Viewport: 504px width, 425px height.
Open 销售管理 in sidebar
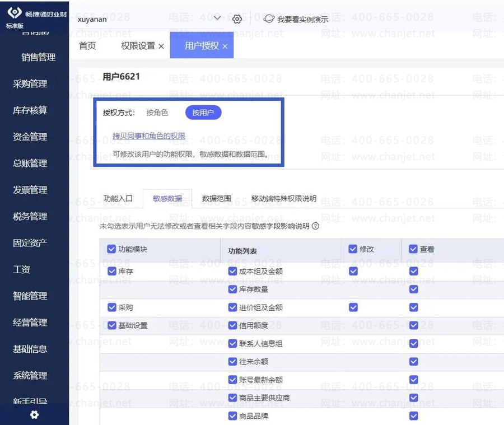click(x=38, y=57)
